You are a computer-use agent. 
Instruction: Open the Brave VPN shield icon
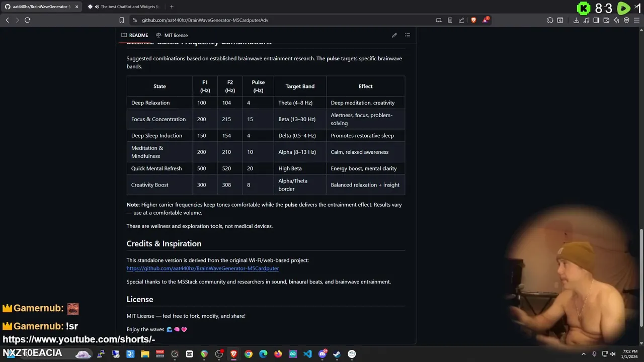pos(626,20)
